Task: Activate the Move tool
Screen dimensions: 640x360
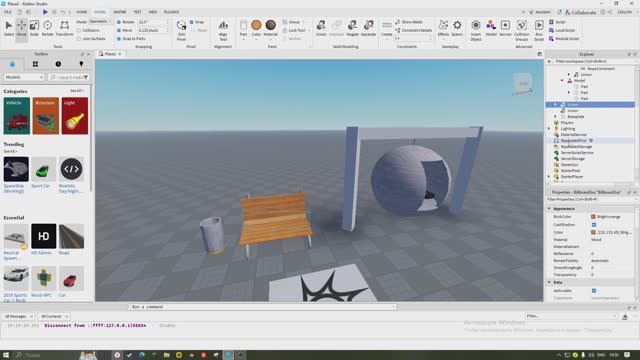Action: (21, 28)
